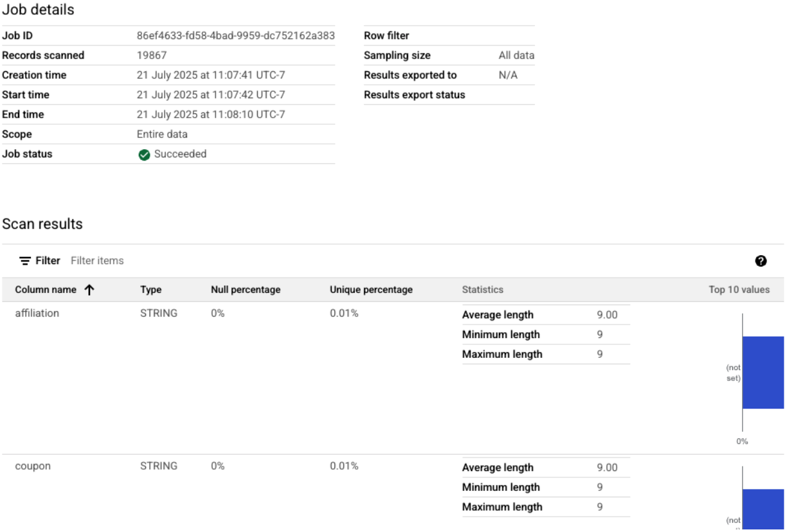
Task: Click the ascending sort arrow beside Column name
Action: pos(89,290)
